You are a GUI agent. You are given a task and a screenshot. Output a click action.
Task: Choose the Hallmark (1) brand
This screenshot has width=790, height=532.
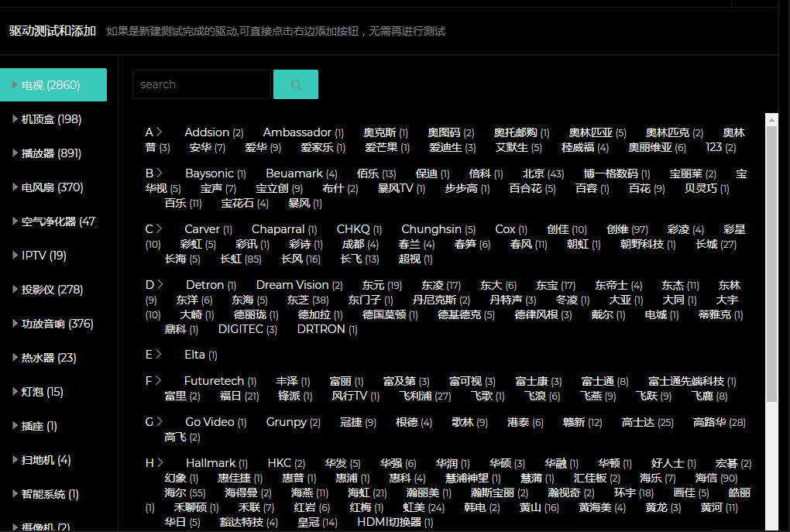(217, 463)
